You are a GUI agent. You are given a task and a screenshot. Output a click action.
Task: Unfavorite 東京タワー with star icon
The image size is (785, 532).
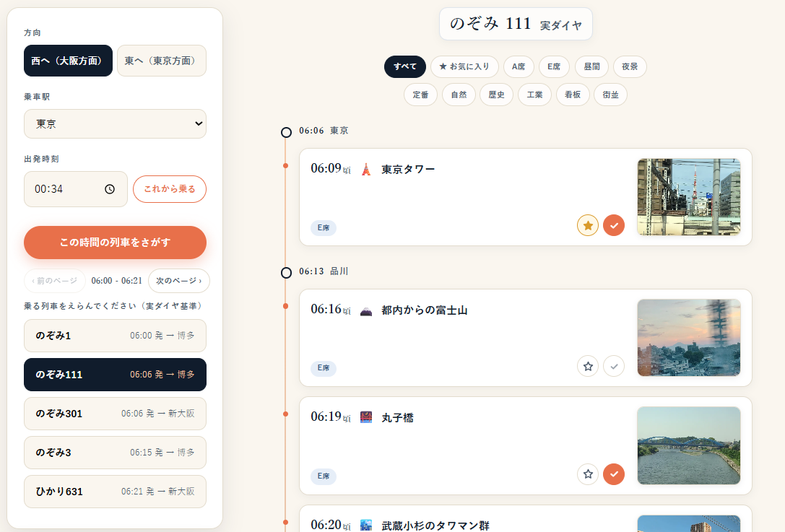[x=588, y=225]
